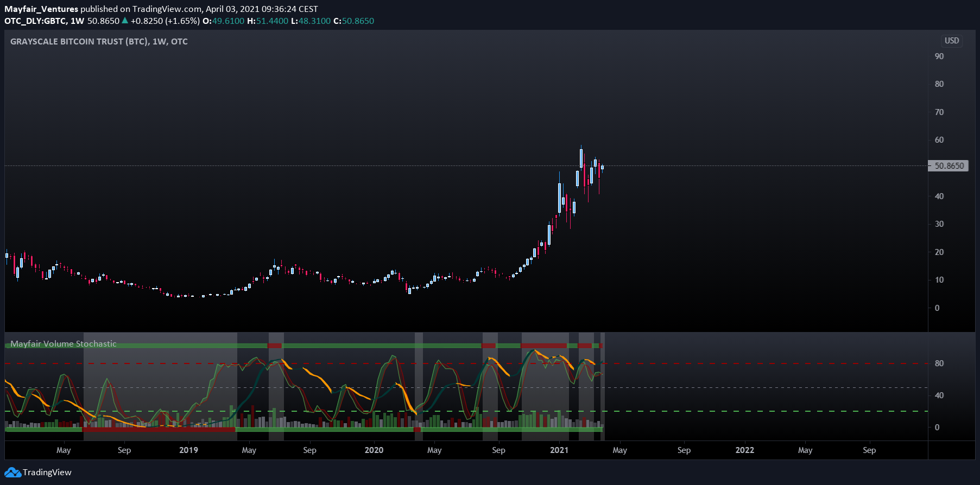
Task: Click the high price H:51.4400
Action: (x=268, y=21)
